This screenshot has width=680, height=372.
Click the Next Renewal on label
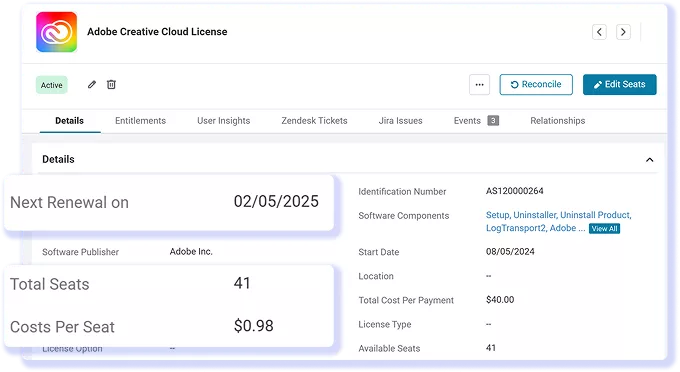point(69,202)
